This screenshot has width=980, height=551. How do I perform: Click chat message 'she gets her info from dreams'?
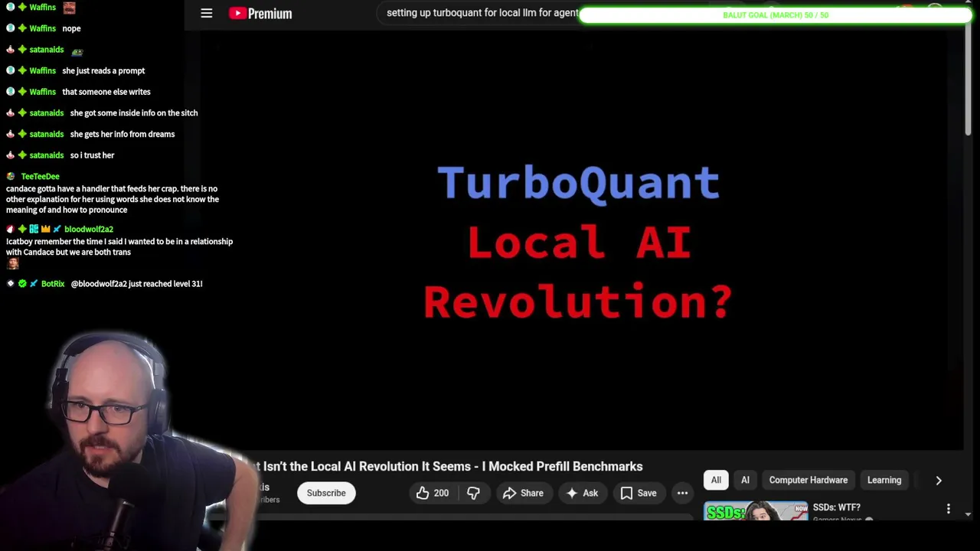point(122,134)
